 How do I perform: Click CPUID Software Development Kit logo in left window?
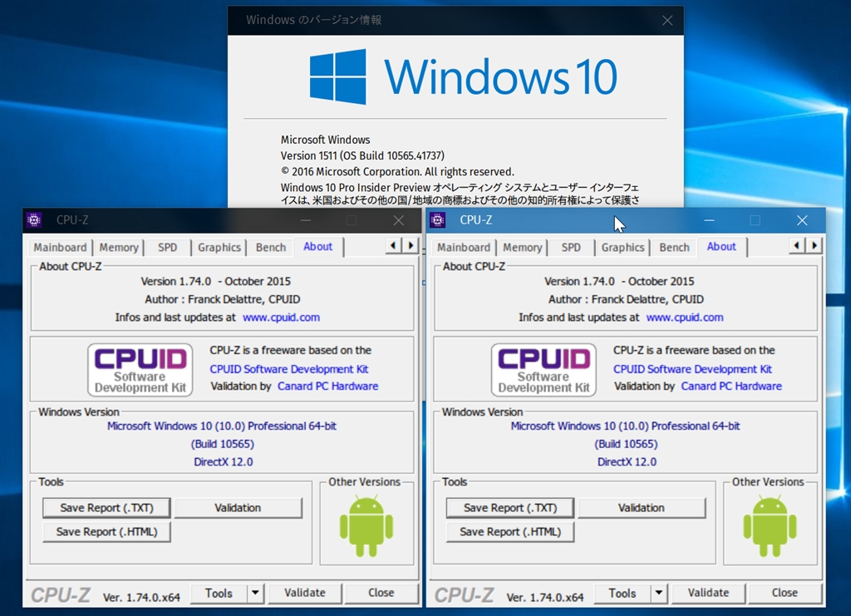coord(140,370)
